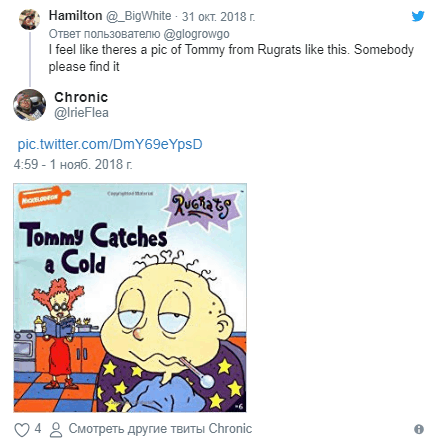Open Chronic's display name
The width and height of the screenshot is (434, 448).
click(81, 97)
